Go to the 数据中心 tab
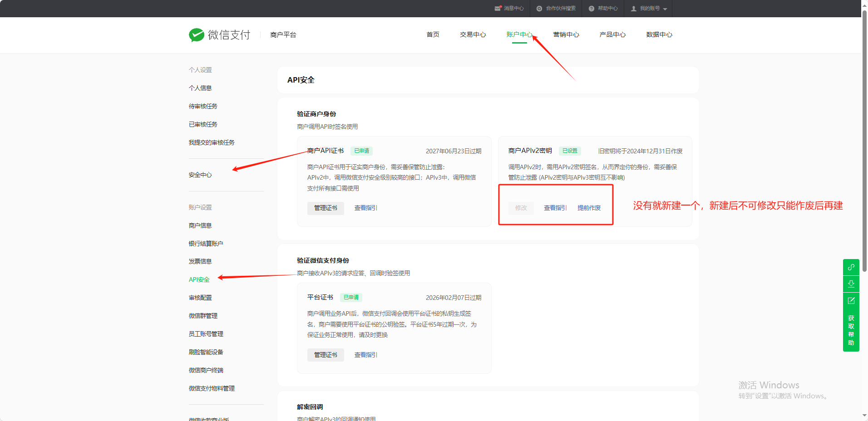 coord(659,34)
